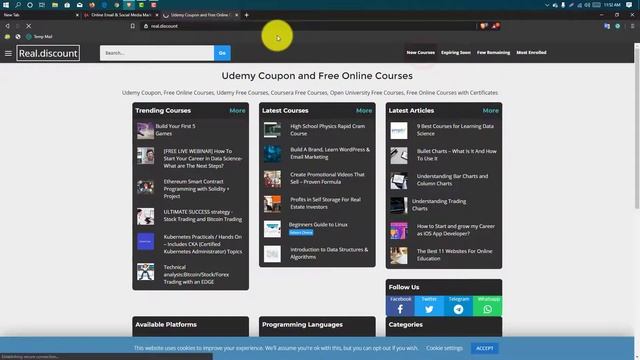Open Windows taskbar search
This screenshot has height=360, width=640.
(18, 5)
